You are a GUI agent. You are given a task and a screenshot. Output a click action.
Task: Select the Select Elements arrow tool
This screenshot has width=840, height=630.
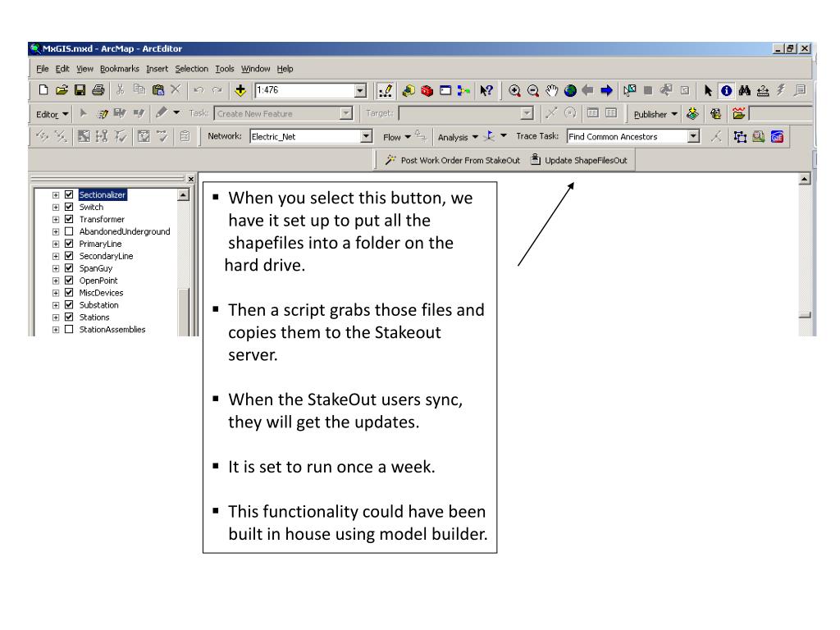tap(708, 90)
